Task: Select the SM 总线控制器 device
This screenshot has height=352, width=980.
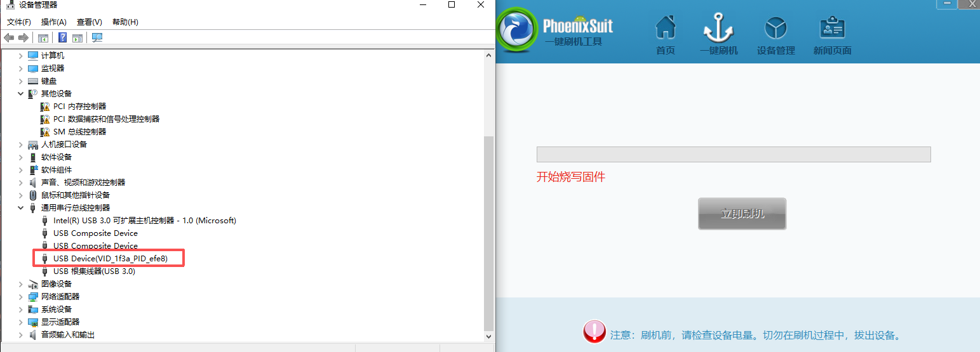Action: pyautogui.click(x=79, y=132)
